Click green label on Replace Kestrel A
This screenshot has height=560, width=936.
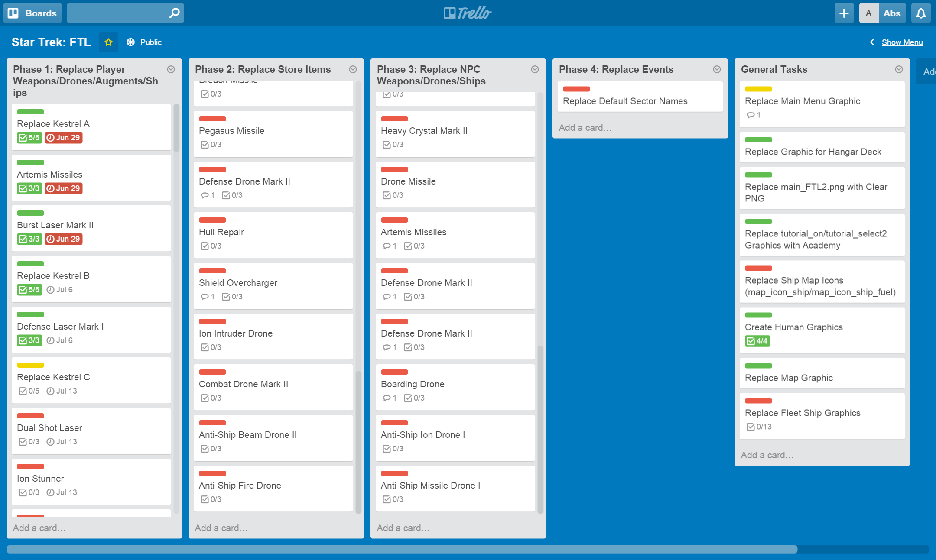tap(30, 112)
